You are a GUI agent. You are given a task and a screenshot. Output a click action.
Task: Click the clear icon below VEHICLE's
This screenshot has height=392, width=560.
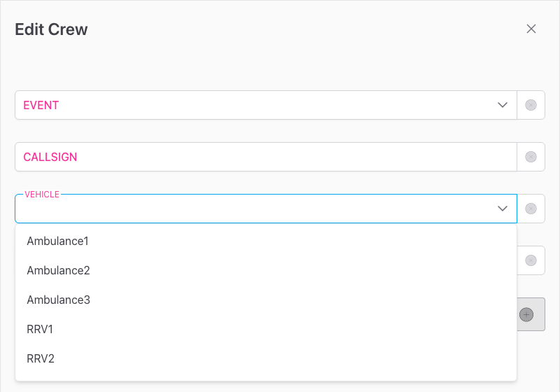click(531, 260)
